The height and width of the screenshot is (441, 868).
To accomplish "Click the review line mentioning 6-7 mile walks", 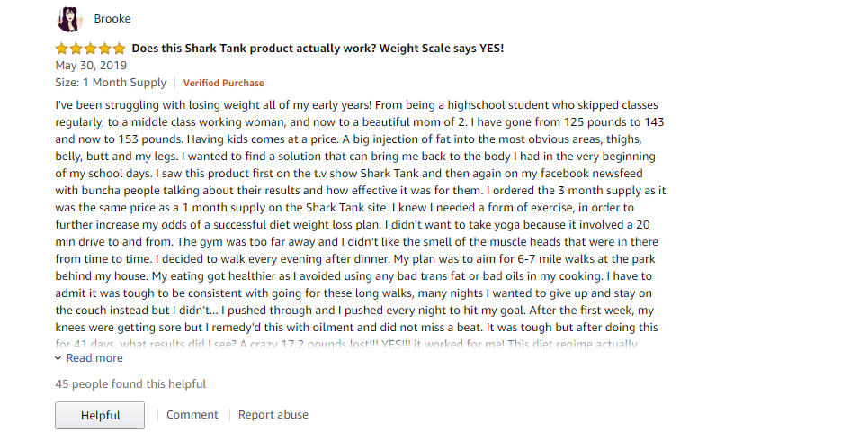I will 360,258.
